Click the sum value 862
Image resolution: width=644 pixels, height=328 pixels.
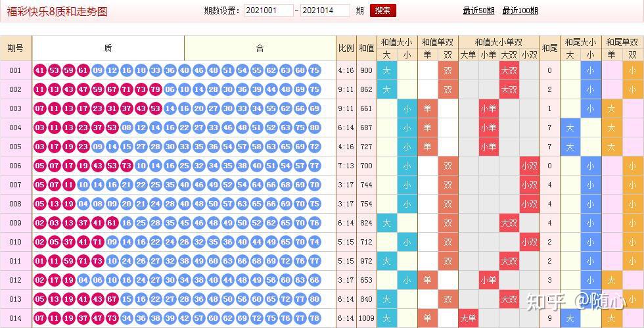[x=367, y=89]
